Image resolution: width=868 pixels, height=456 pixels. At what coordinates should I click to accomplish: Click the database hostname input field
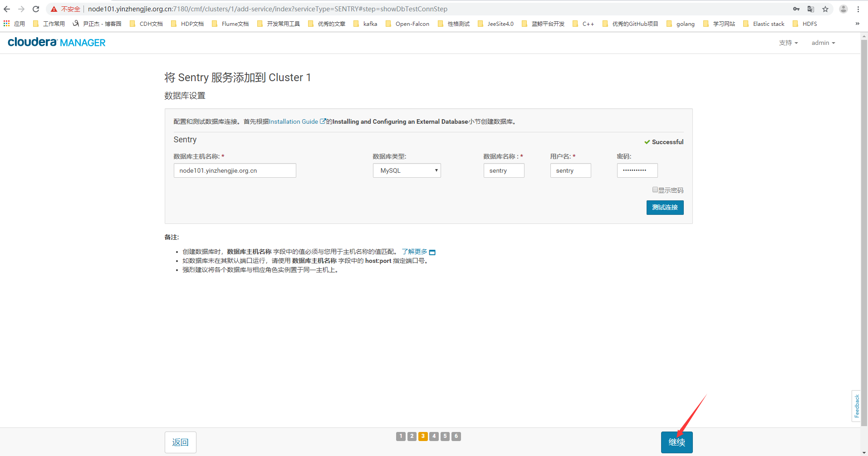[235, 170]
